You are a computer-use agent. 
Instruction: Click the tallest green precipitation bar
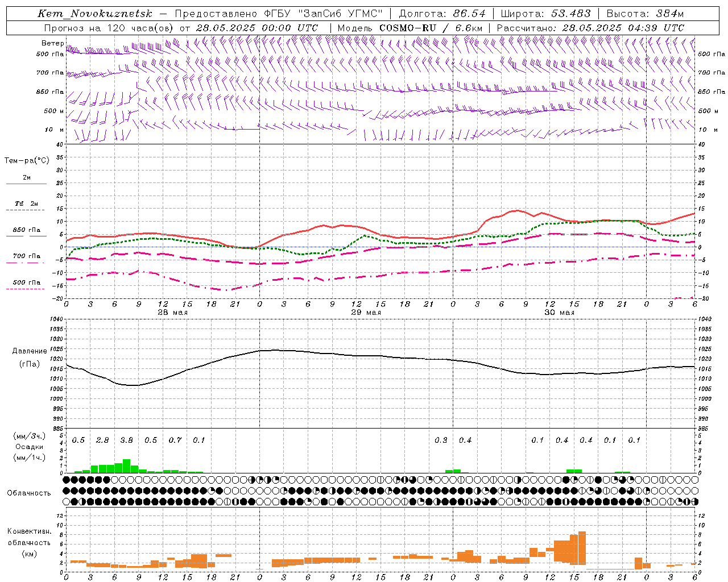pos(126,466)
